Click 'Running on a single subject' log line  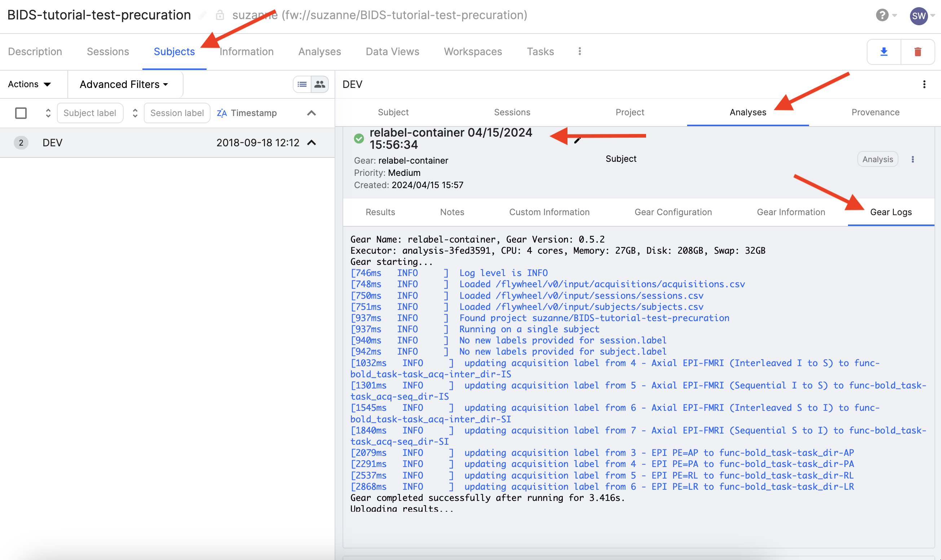click(475, 329)
